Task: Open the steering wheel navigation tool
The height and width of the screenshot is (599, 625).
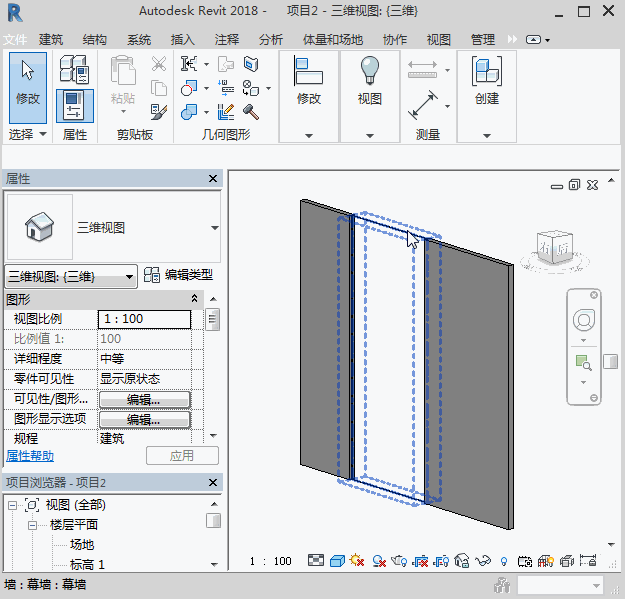Action: tap(583, 320)
